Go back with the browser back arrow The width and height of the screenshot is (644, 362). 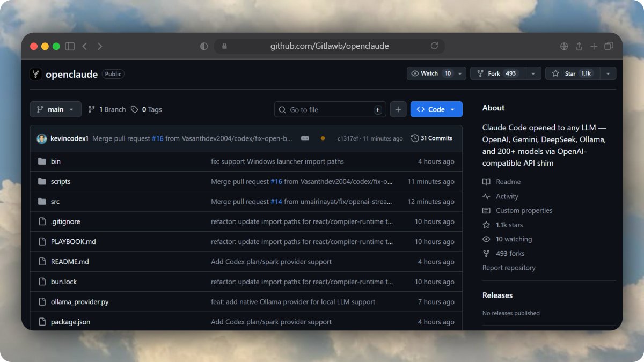coord(85,47)
